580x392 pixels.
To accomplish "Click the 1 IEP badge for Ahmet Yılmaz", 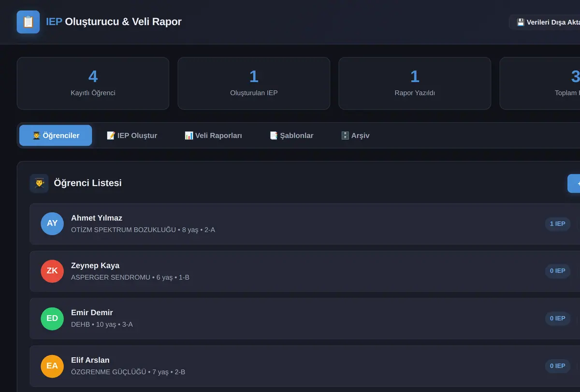I will [x=558, y=224].
